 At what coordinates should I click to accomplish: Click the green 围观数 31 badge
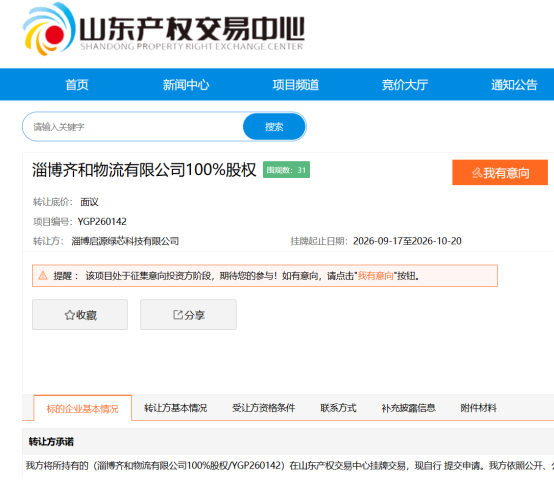point(286,170)
